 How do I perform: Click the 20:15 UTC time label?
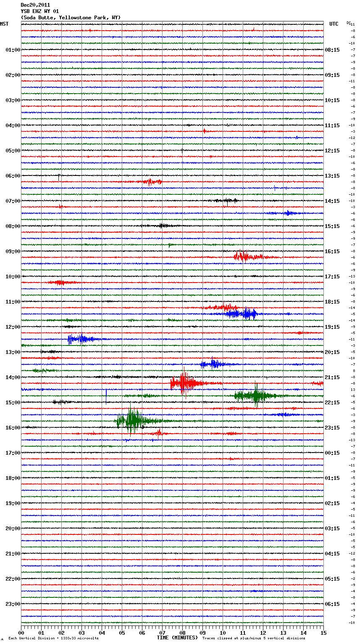click(332, 352)
